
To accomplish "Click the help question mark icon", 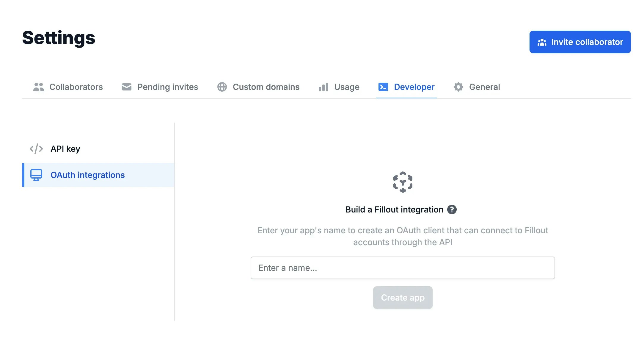I will [452, 210].
